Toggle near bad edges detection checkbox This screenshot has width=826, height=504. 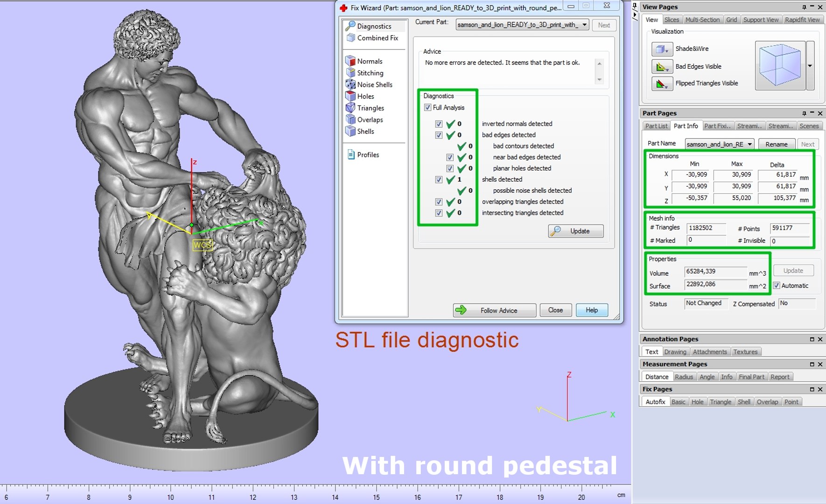450,157
